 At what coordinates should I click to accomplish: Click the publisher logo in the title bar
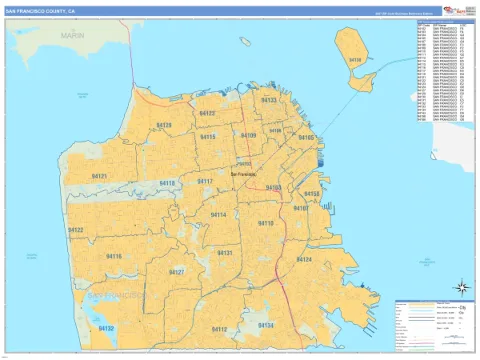pyautogui.click(x=454, y=11)
